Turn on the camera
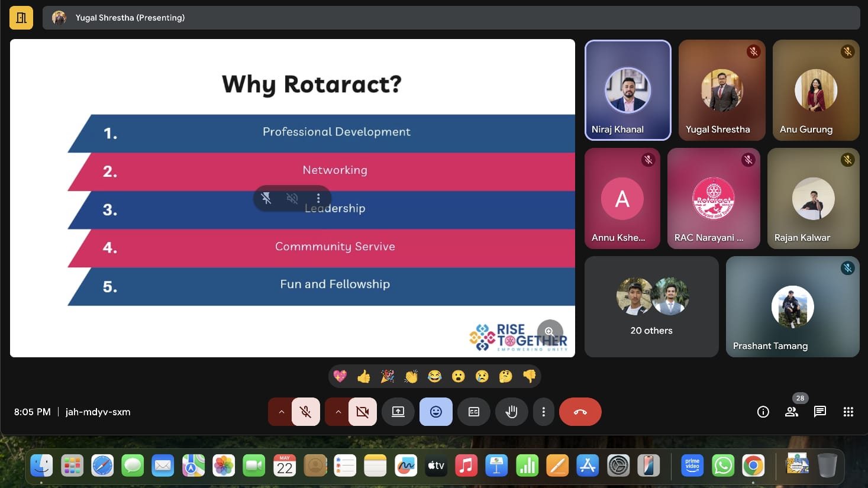This screenshot has height=488, width=868. (363, 412)
